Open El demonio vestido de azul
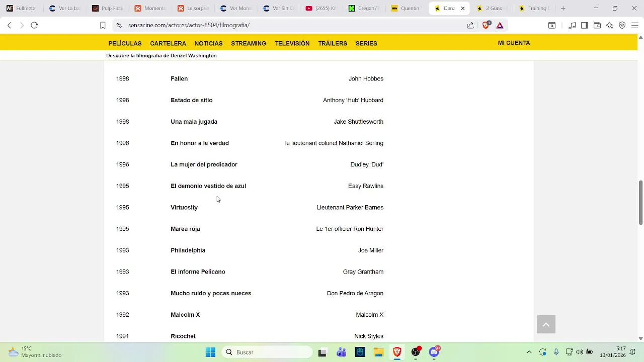 tap(208, 186)
